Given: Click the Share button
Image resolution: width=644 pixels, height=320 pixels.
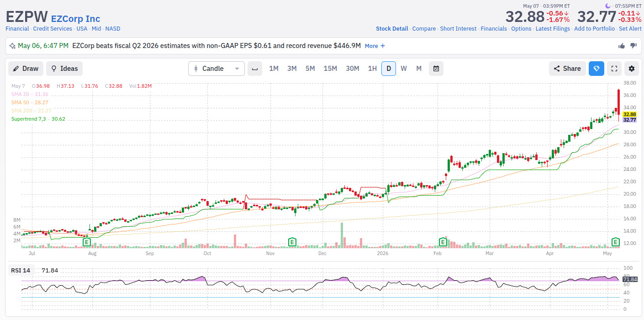Looking at the screenshot, I should pos(567,69).
